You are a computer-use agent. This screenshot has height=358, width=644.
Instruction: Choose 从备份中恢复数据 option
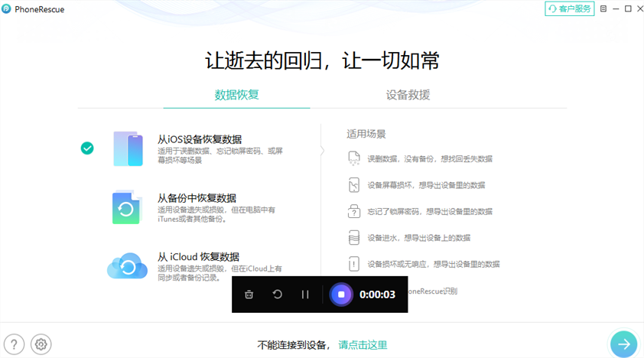coord(197,198)
